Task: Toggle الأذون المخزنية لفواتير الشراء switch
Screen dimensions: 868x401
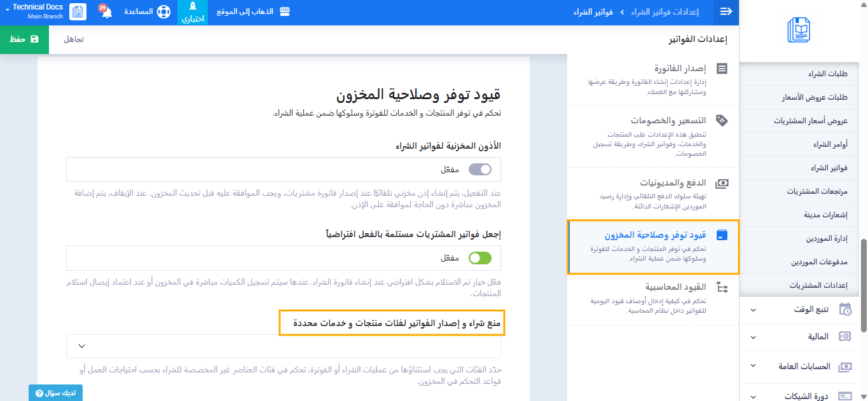Action: (480, 170)
